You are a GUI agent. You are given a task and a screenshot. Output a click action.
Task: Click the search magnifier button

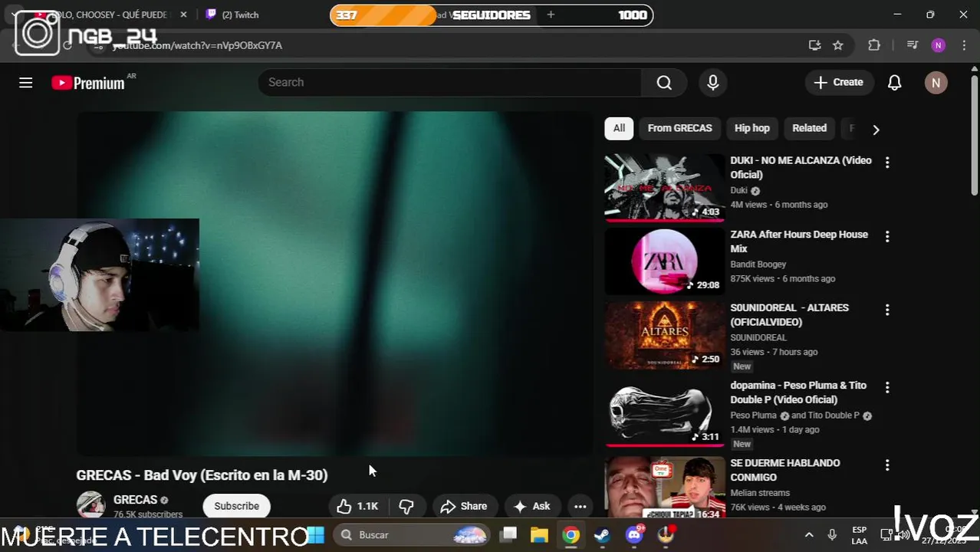coord(664,83)
